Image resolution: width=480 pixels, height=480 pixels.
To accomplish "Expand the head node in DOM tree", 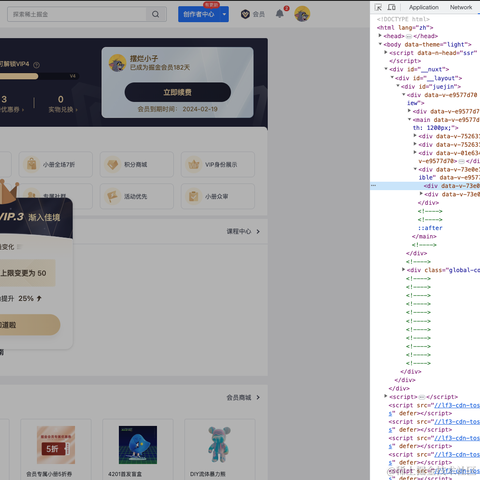I will coord(380,35).
